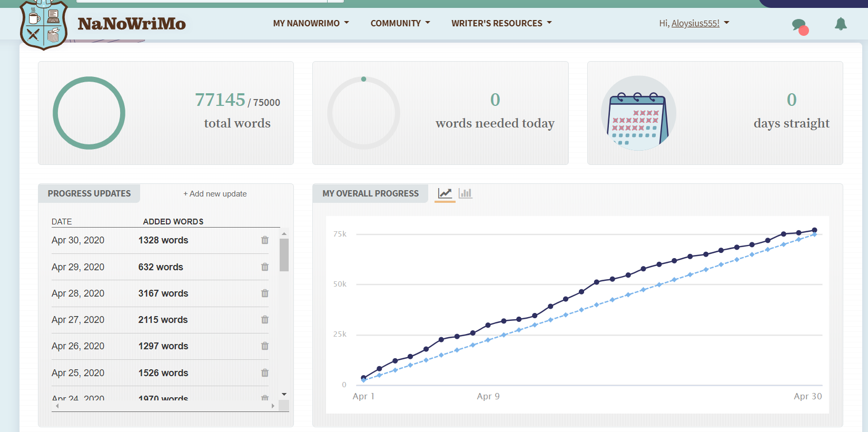Click Add new update link
The width and height of the screenshot is (868, 432).
click(215, 194)
